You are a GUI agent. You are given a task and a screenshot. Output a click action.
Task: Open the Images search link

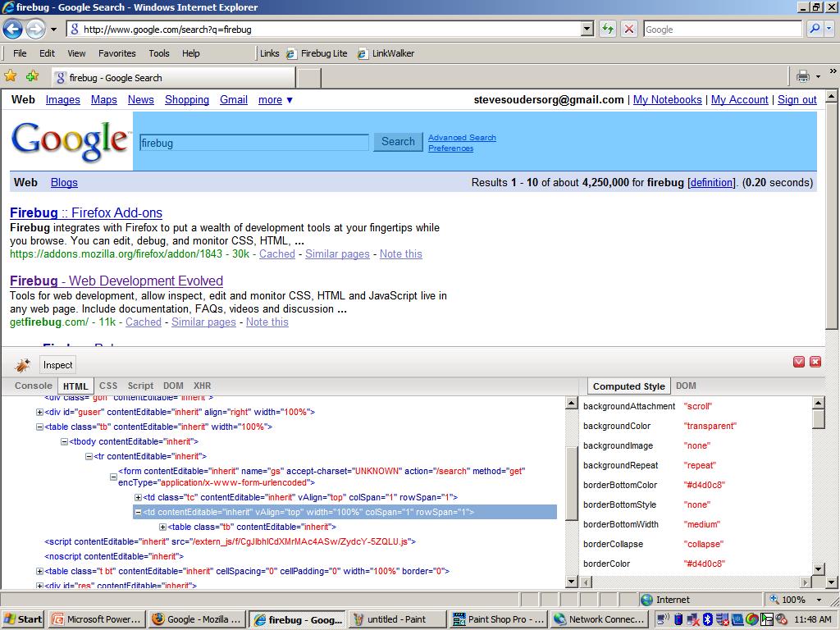click(62, 99)
